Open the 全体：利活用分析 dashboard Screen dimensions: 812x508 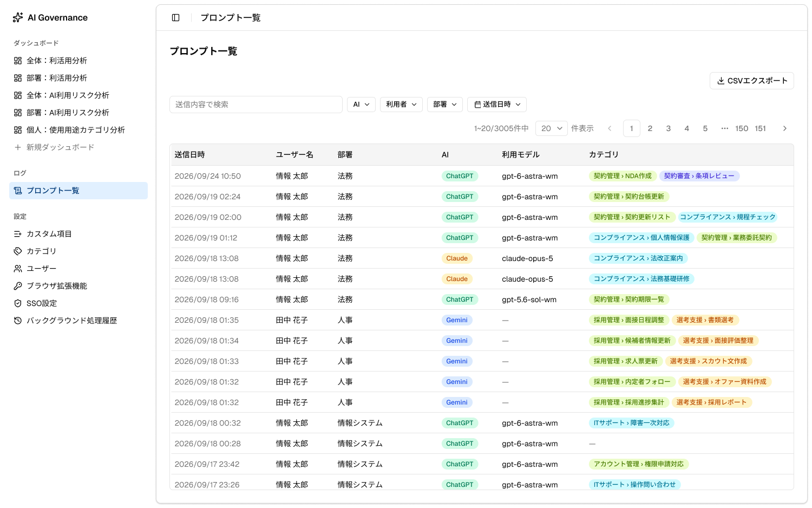point(78,61)
